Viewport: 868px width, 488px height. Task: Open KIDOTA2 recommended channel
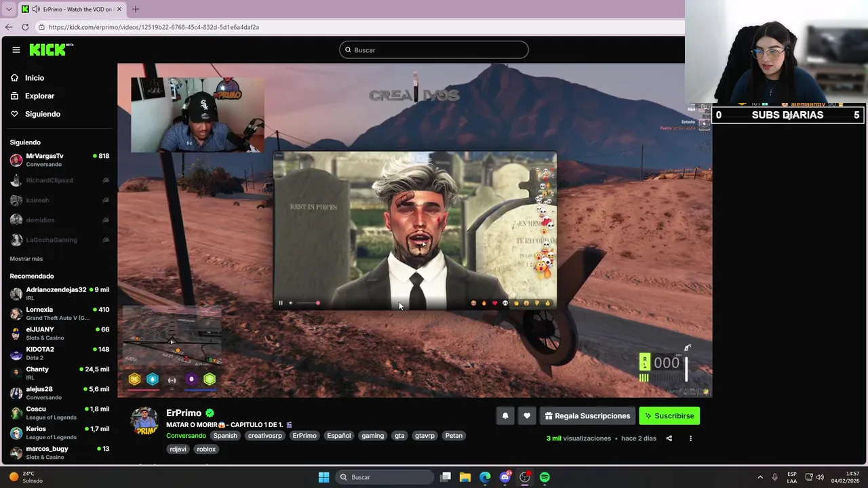(x=59, y=353)
